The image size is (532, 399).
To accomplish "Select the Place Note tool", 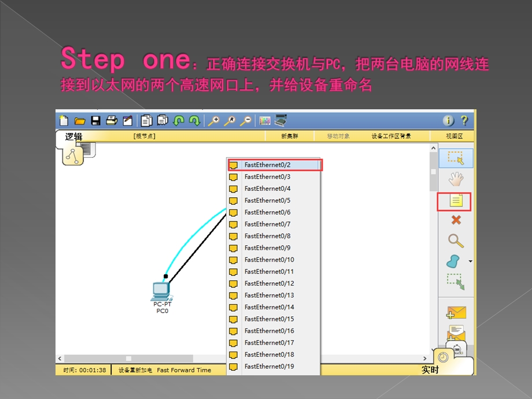I will (x=456, y=200).
